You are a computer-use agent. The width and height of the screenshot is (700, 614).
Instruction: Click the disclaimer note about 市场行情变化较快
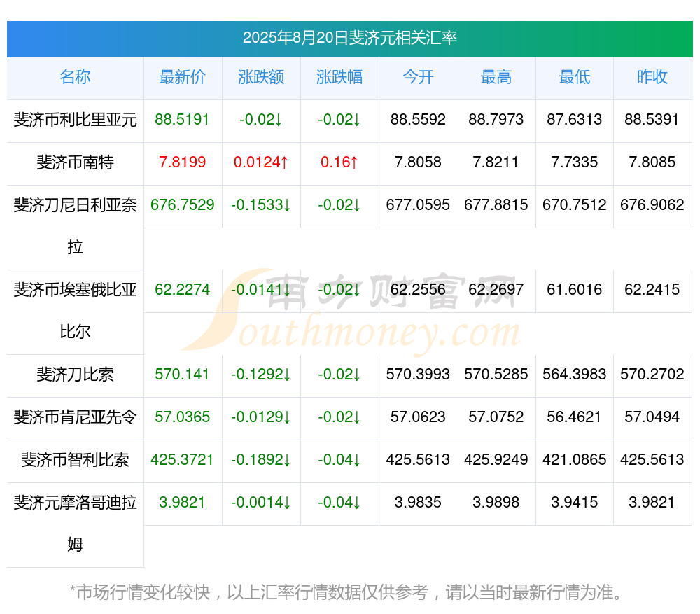pos(346,592)
